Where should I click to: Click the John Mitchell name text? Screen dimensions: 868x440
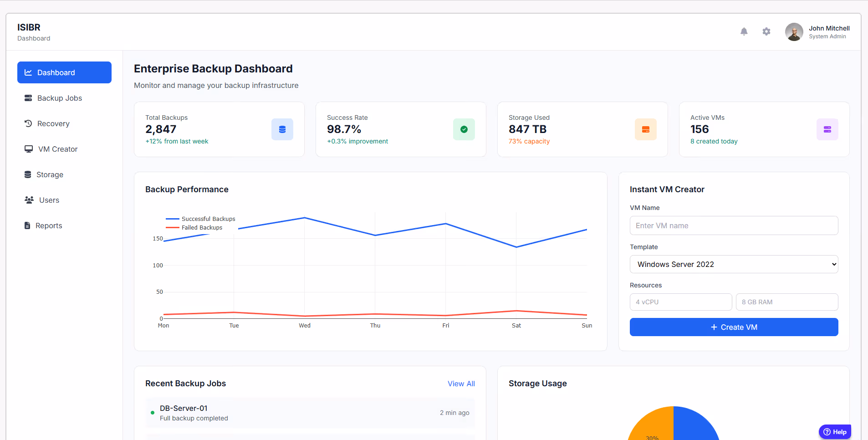[829, 28]
